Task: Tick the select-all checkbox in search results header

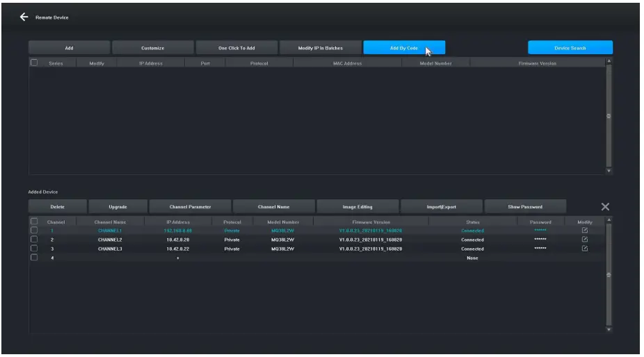Action: click(34, 63)
